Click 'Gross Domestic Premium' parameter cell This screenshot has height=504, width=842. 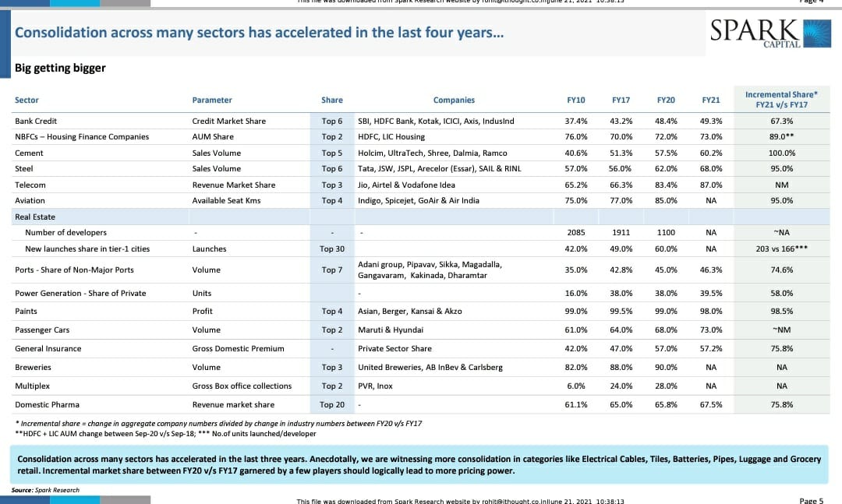(x=238, y=348)
